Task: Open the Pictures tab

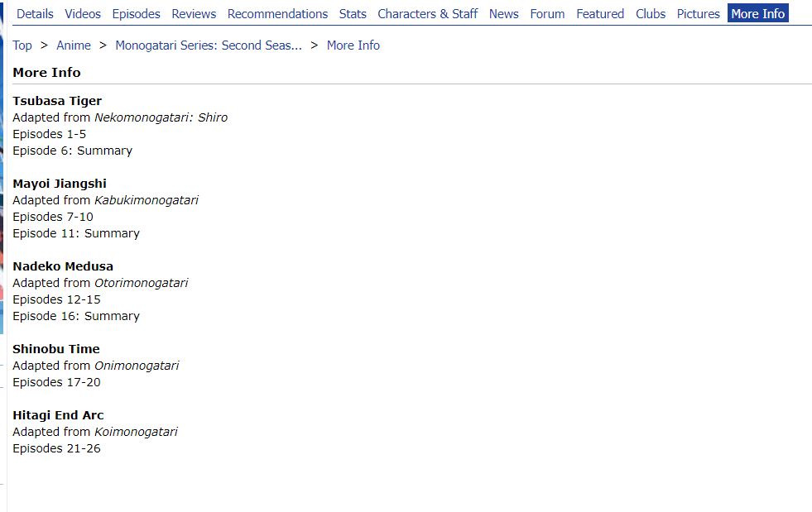Action: coord(698,14)
